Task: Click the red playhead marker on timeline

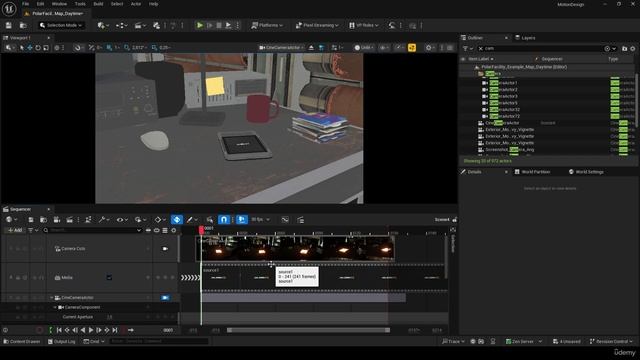Action: (x=201, y=230)
